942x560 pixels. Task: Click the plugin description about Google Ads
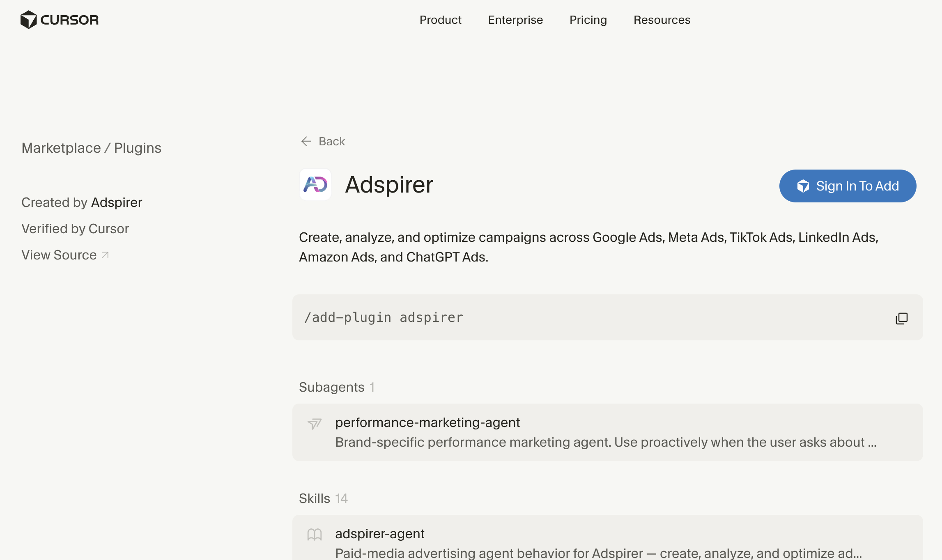(x=588, y=247)
